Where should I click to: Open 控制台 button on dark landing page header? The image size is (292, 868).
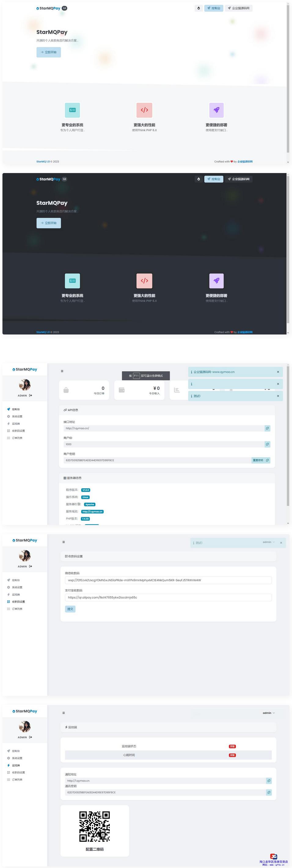(214, 179)
